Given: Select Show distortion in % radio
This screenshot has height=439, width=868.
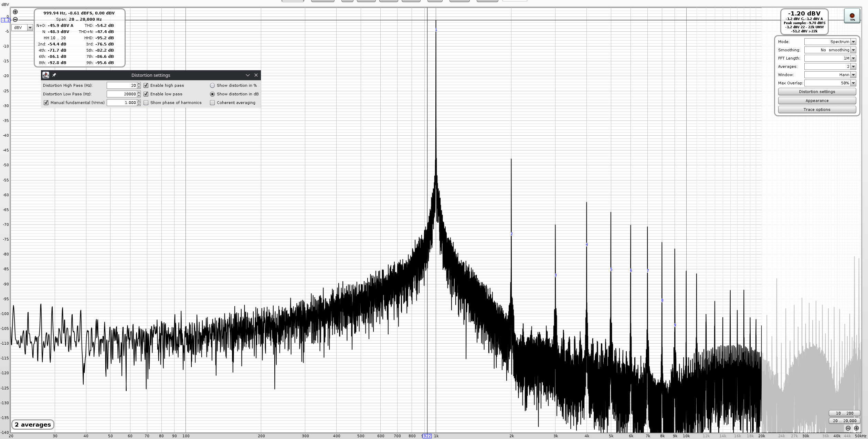Looking at the screenshot, I should coord(212,85).
